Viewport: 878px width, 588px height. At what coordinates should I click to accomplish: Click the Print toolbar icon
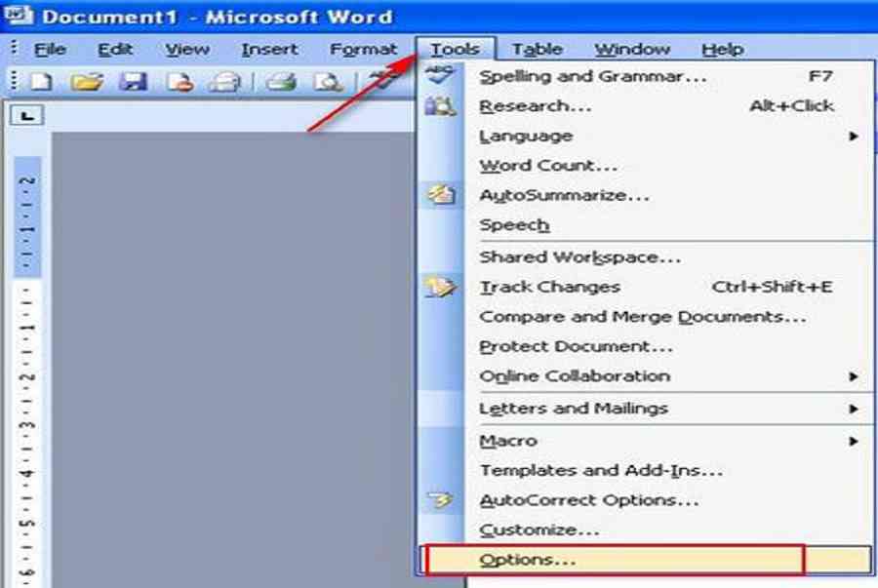click(x=282, y=82)
